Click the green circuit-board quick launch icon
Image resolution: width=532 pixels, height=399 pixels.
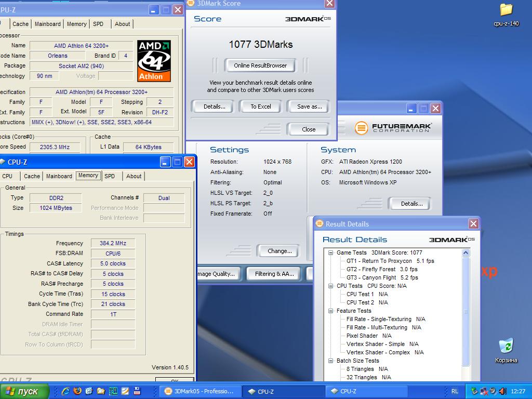113,391
